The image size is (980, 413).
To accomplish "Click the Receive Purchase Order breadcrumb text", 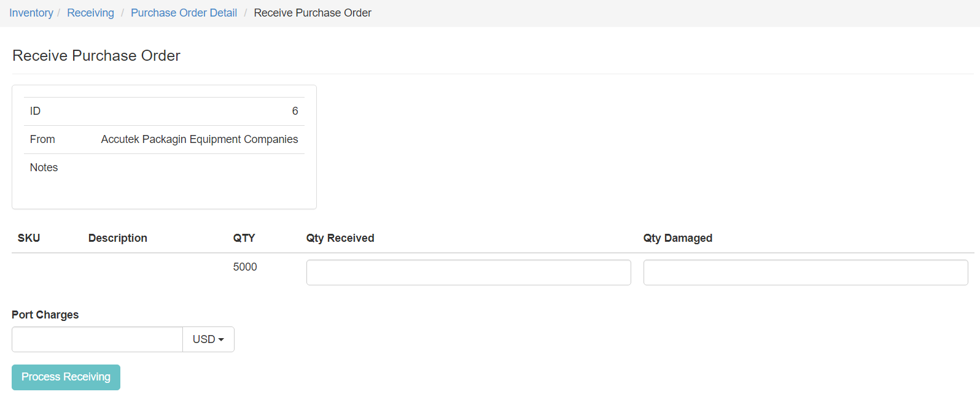I will [x=312, y=13].
